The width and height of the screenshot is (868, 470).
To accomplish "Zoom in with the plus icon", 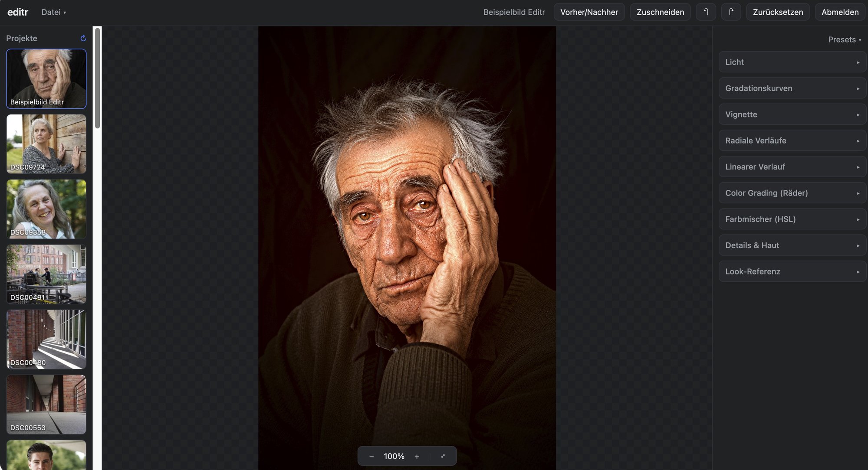I will (x=417, y=456).
